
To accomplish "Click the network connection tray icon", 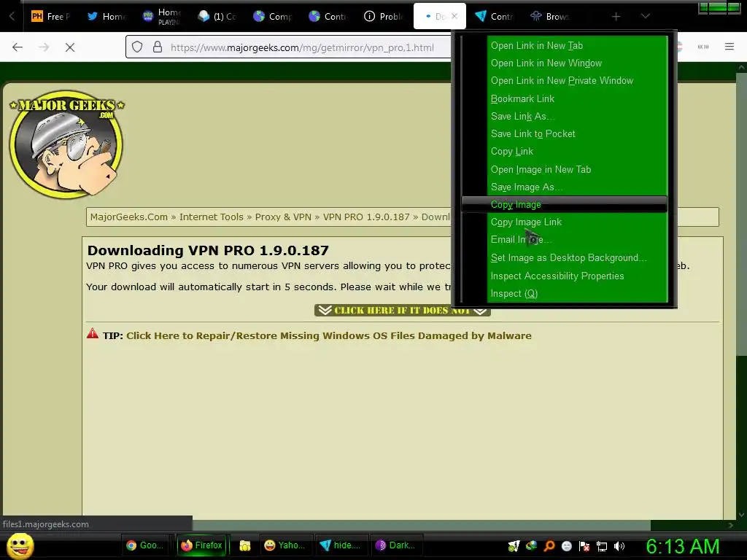I will tap(602, 547).
